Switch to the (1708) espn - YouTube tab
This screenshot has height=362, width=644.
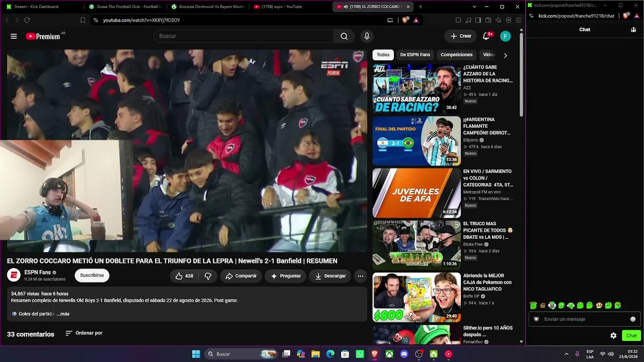pos(289,7)
